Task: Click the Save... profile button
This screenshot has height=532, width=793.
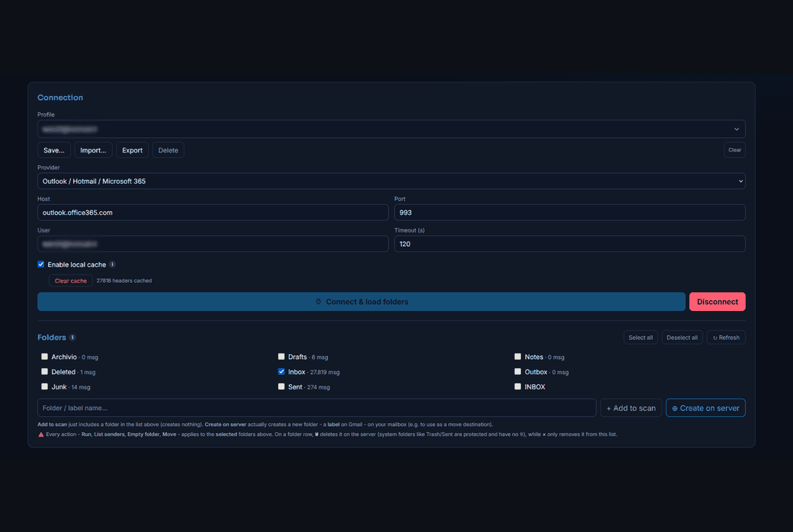Action: tap(53, 150)
